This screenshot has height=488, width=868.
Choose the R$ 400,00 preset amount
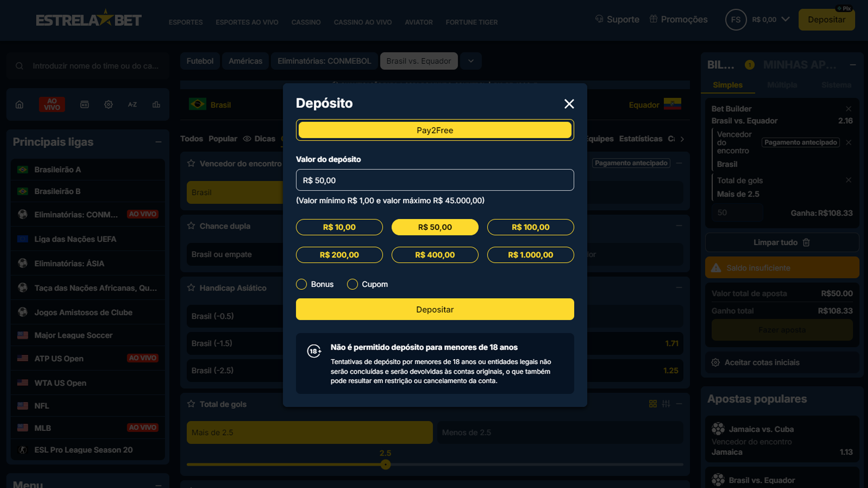pos(435,255)
